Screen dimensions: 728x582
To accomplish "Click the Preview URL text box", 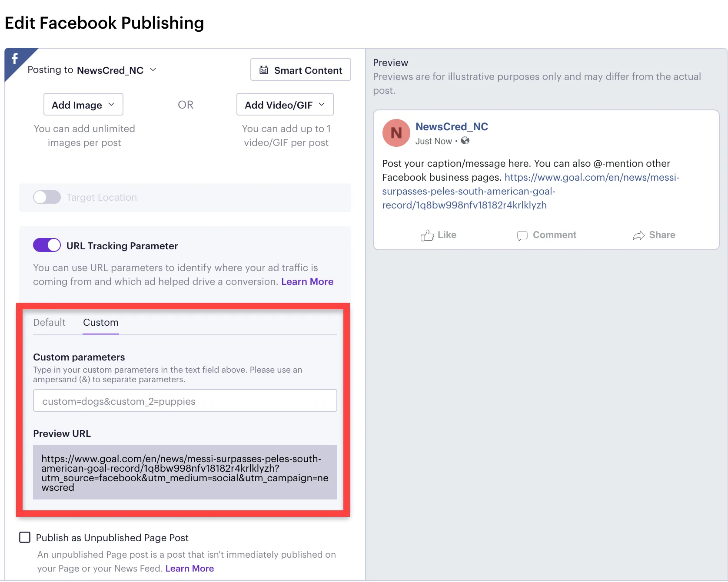I will coord(185,472).
